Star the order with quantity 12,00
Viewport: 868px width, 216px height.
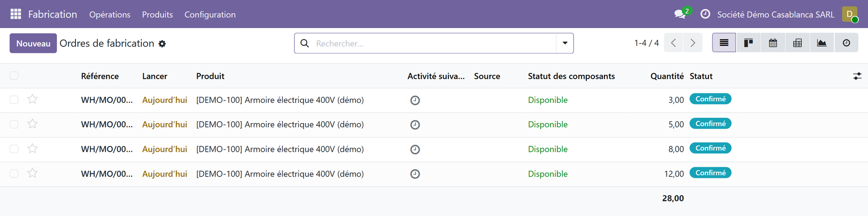(x=32, y=173)
